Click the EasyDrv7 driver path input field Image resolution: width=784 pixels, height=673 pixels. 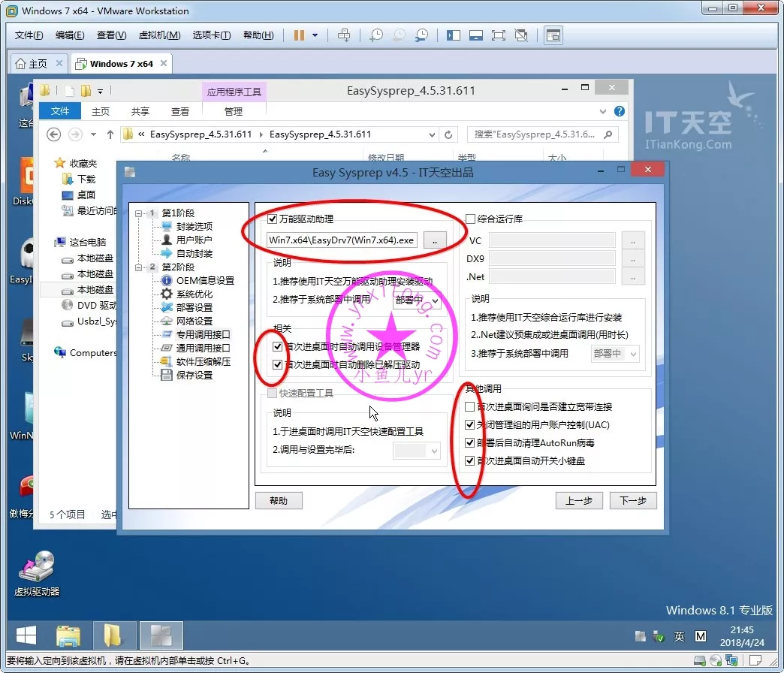[342, 240]
